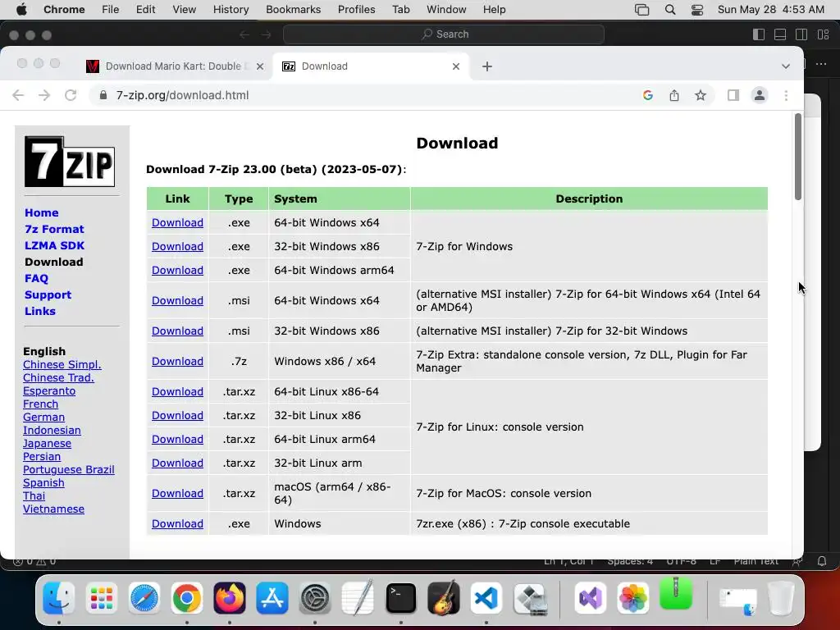The image size is (840, 630).
Task: Bookmark this page with star icon
Action: (701, 95)
